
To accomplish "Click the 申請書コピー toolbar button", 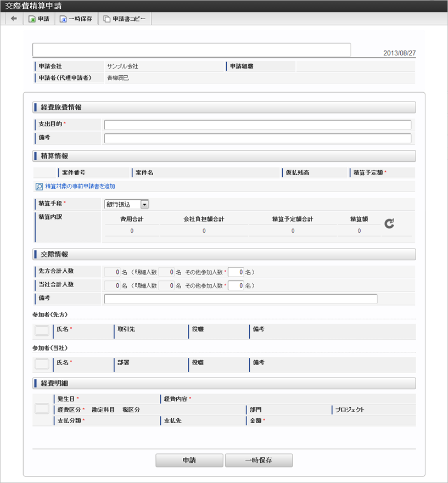I will tap(125, 19).
